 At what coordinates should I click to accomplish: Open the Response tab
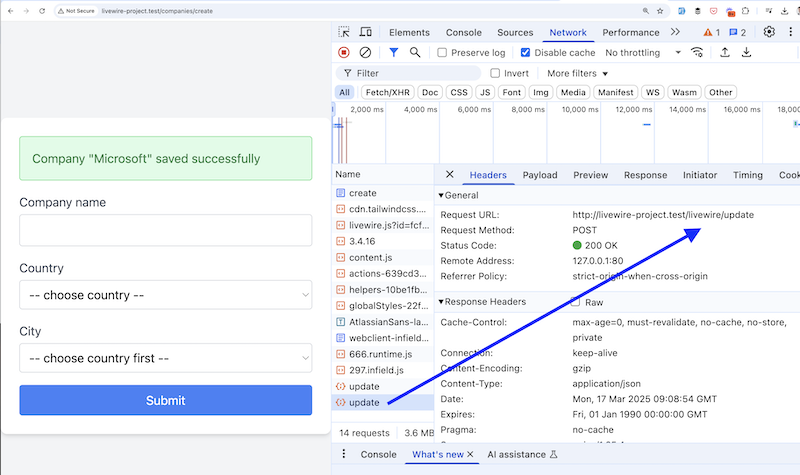645,175
